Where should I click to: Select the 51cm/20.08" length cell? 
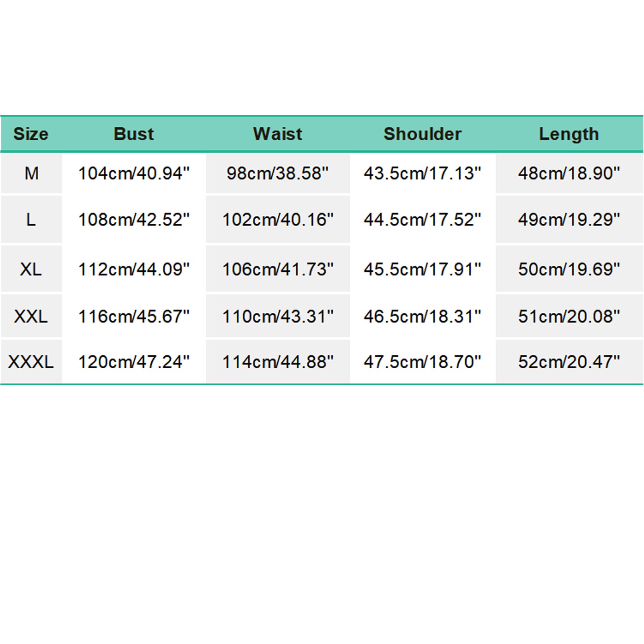(569, 316)
